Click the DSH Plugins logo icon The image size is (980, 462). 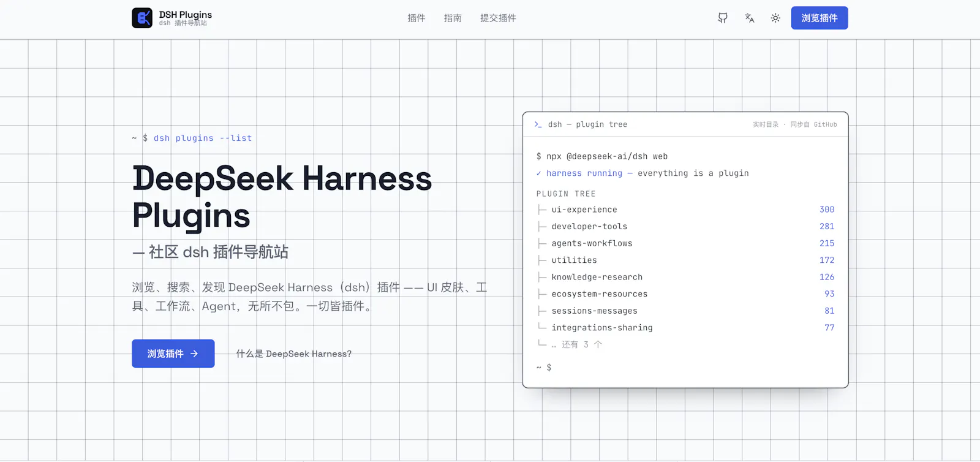[142, 18]
